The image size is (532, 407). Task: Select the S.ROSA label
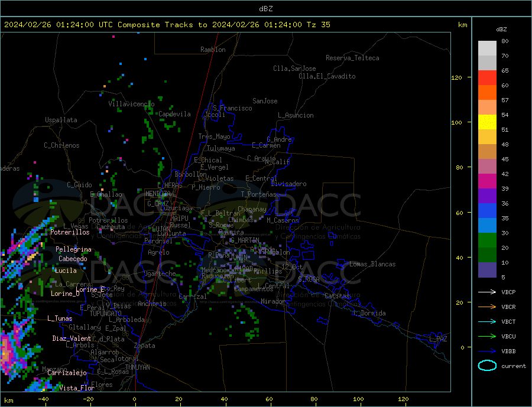(309, 279)
